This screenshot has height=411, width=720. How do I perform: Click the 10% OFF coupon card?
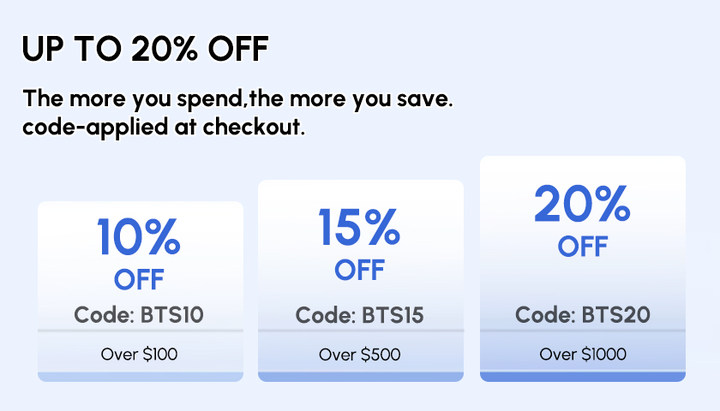[x=141, y=291]
